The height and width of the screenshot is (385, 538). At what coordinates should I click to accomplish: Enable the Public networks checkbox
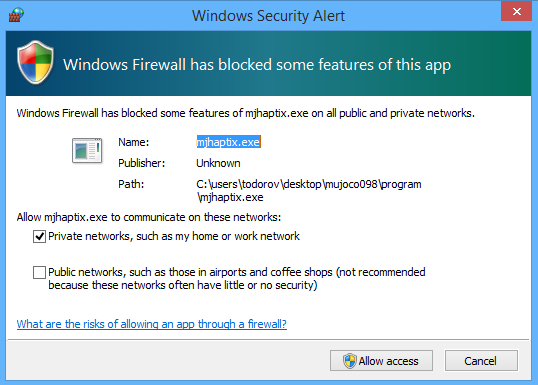tap(39, 272)
